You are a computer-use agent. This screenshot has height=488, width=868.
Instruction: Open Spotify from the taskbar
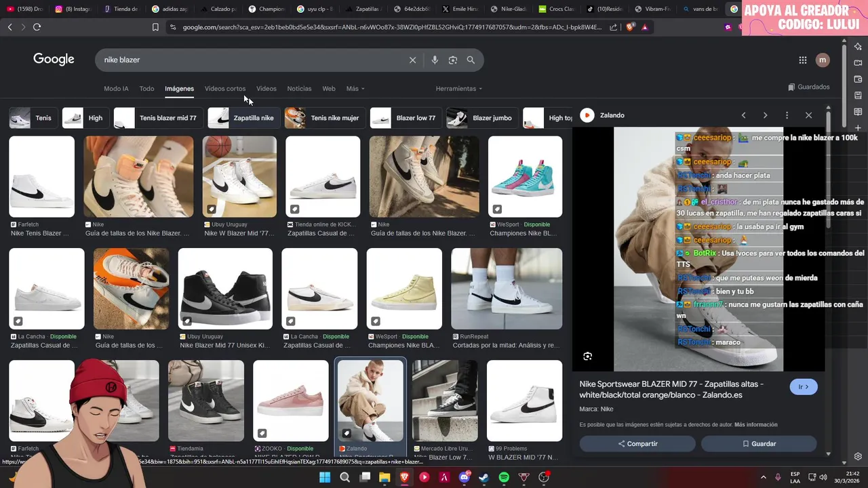click(504, 477)
